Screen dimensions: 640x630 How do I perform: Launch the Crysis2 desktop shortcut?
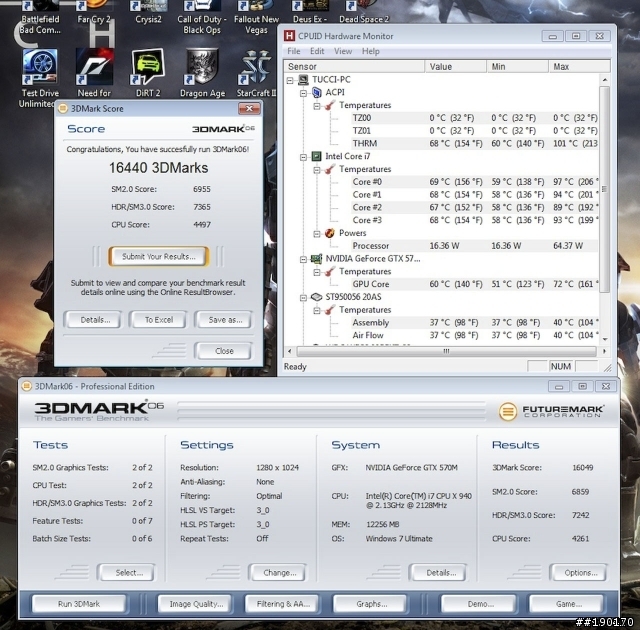tap(148, 12)
